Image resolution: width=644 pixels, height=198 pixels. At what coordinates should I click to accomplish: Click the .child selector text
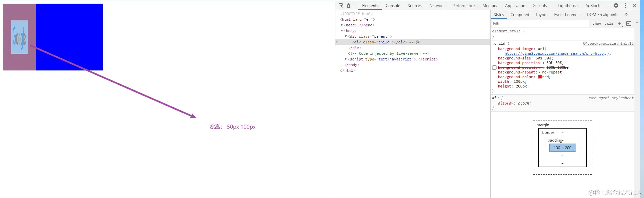[x=499, y=43]
